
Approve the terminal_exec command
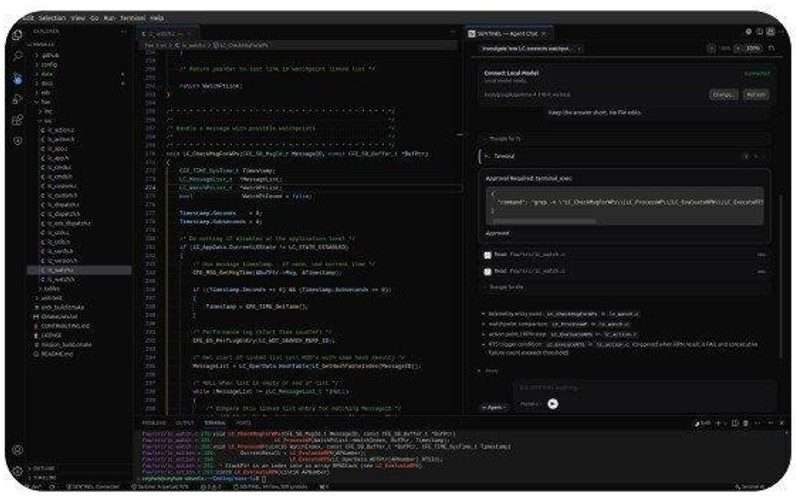(x=498, y=233)
